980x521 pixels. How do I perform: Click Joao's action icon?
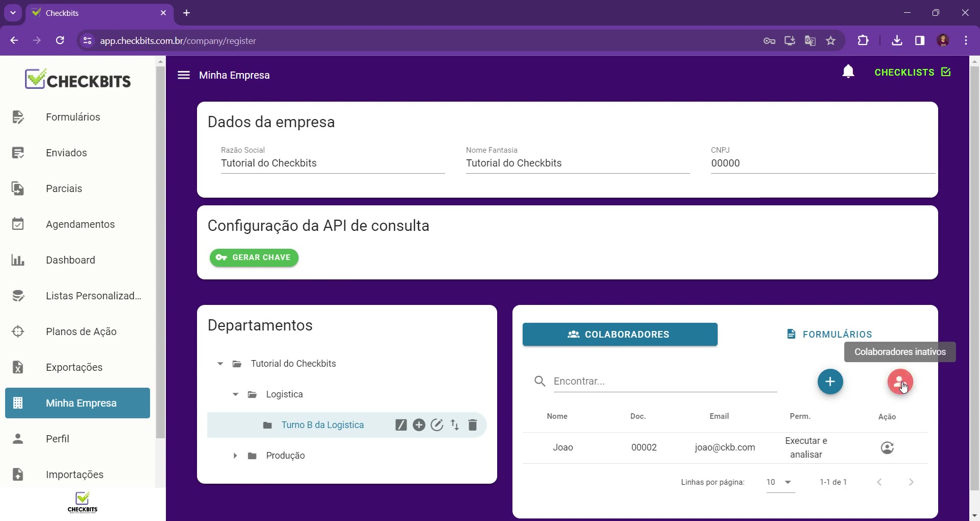888,448
